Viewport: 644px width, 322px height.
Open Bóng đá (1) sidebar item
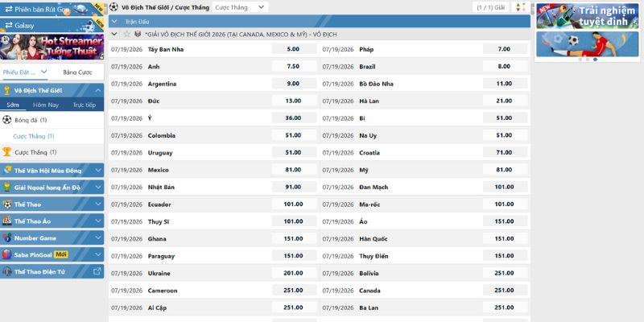52,120
